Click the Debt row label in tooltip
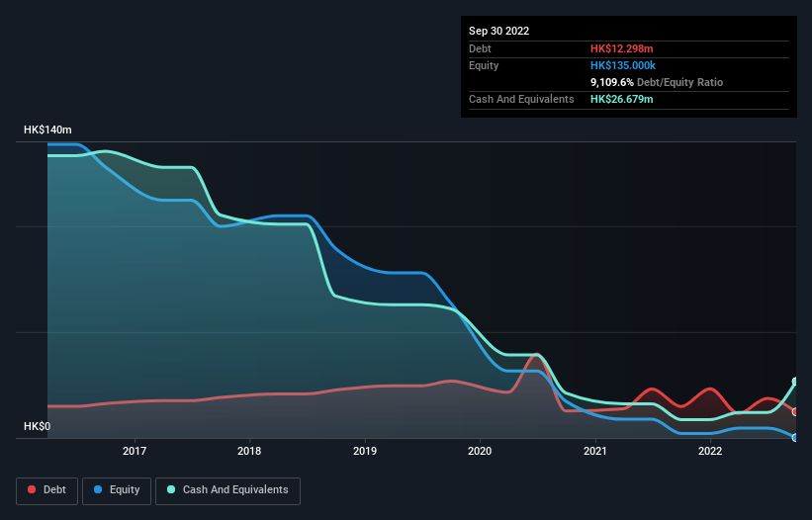 480,48
